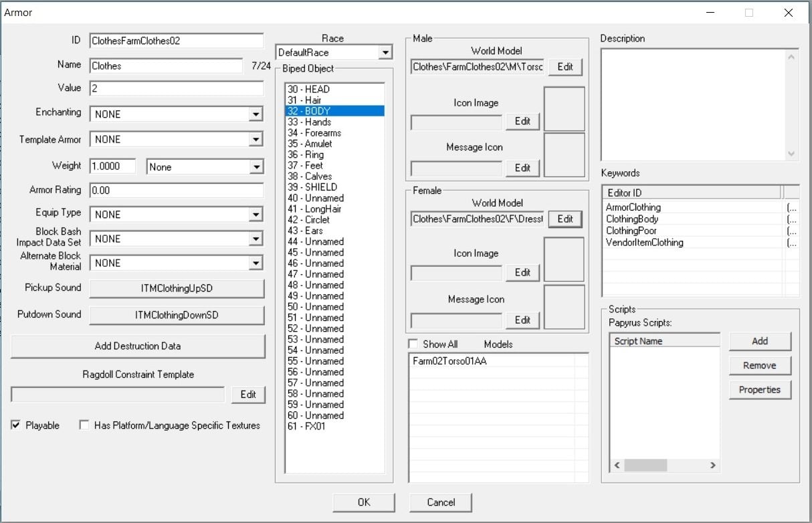Edit the Female Message Icon

tap(522, 320)
